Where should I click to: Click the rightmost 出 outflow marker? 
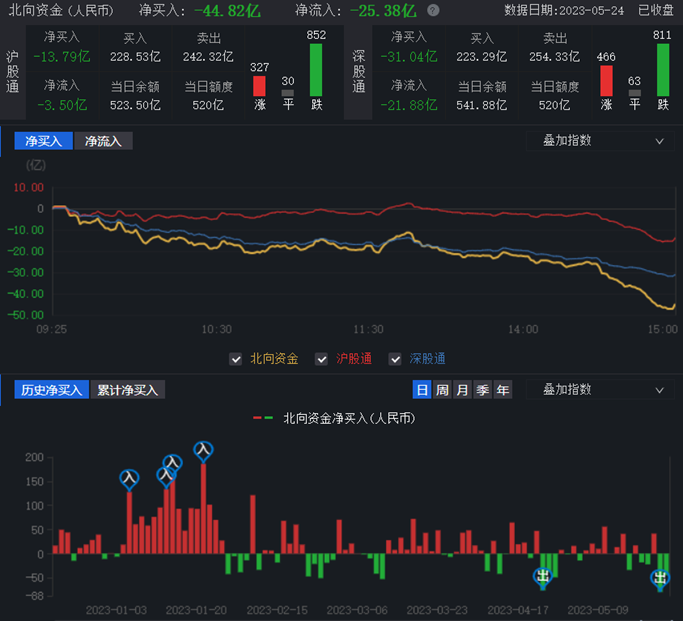coord(660,578)
